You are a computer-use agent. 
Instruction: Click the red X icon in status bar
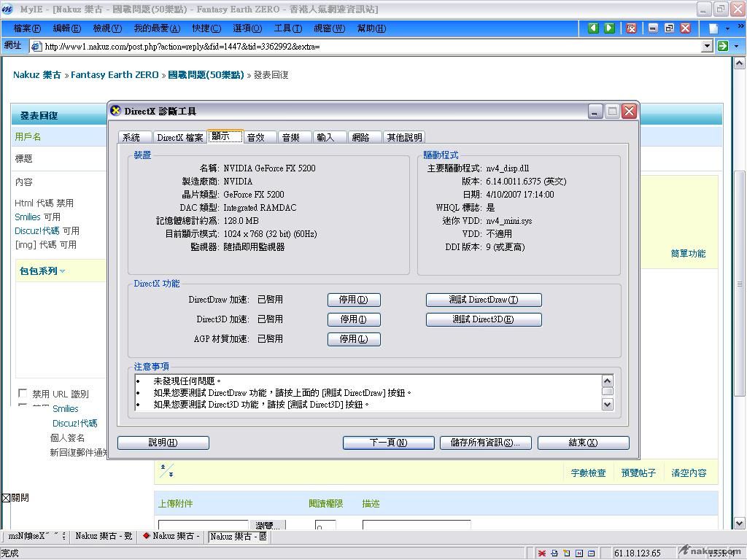point(542,553)
